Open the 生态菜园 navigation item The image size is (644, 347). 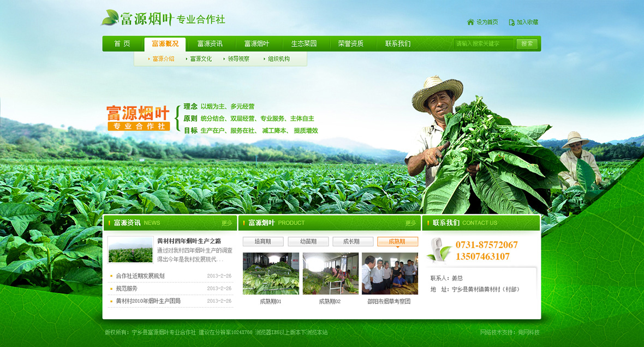304,44
